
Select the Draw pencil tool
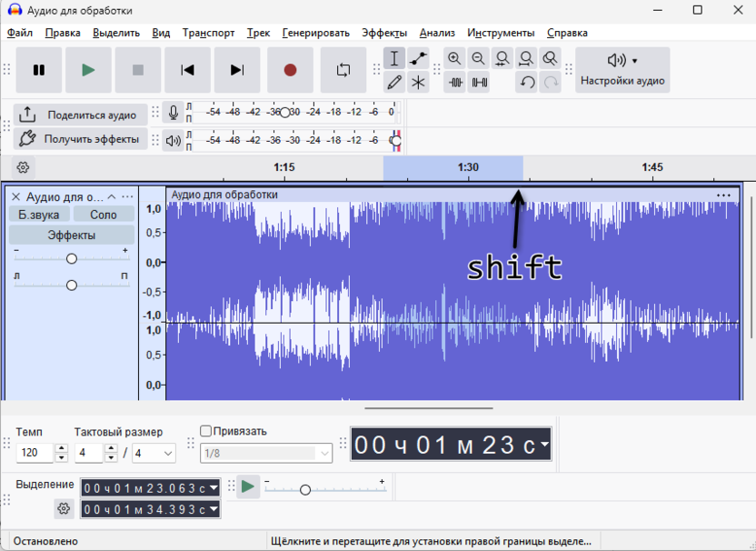(394, 83)
